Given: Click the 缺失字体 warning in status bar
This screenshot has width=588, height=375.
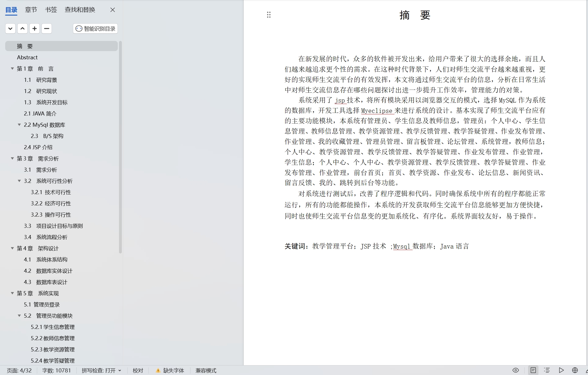Looking at the screenshot, I should [170, 370].
